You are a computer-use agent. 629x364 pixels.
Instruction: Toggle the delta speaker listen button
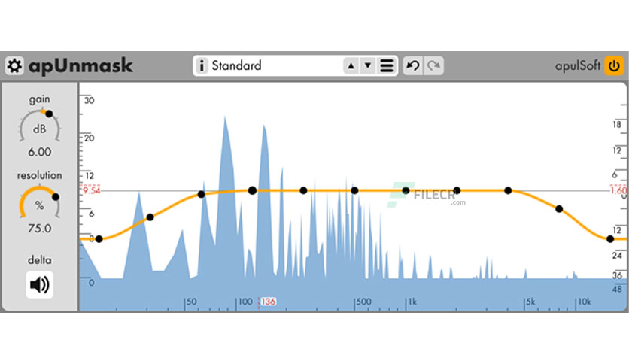pos(39,285)
